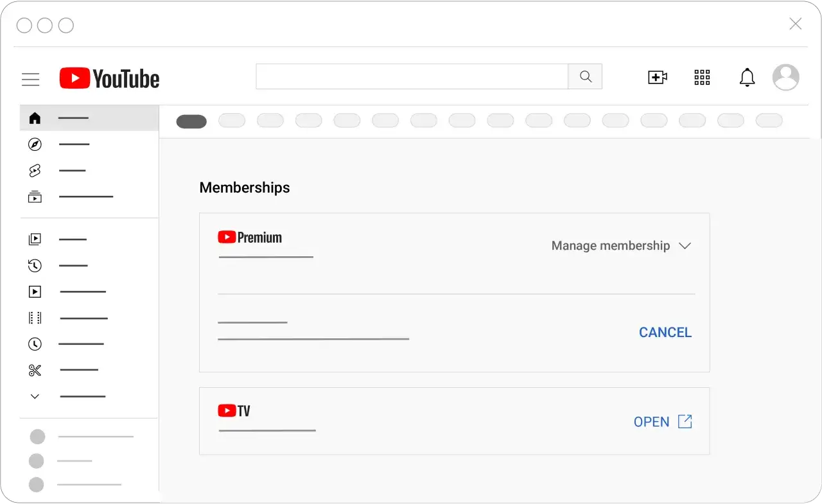Click the Watch Later clock icon
Viewport: 822px width, 504px height.
click(x=35, y=343)
